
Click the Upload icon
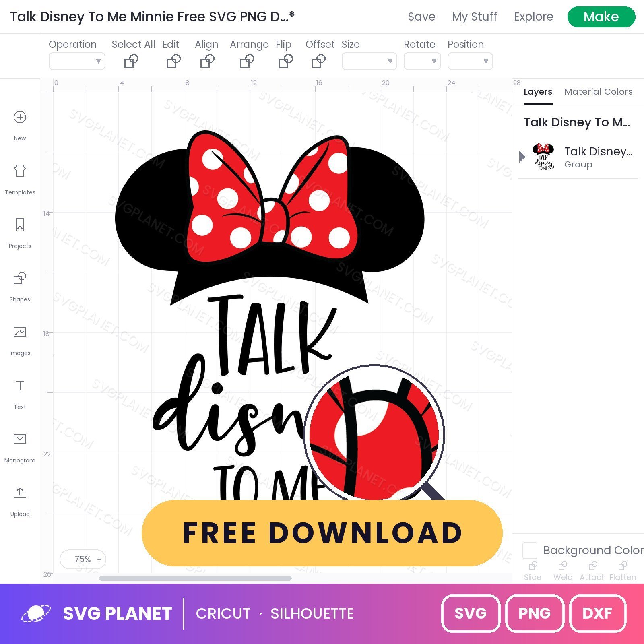(x=20, y=492)
